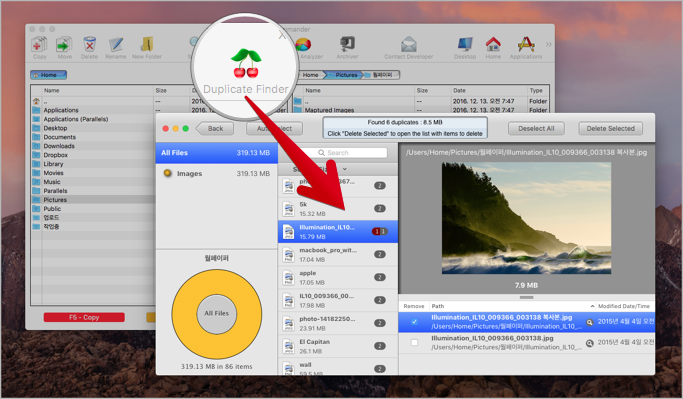Viewport: 683px width, 399px height.
Task: Click the preview pane resize handle
Action: (x=526, y=298)
